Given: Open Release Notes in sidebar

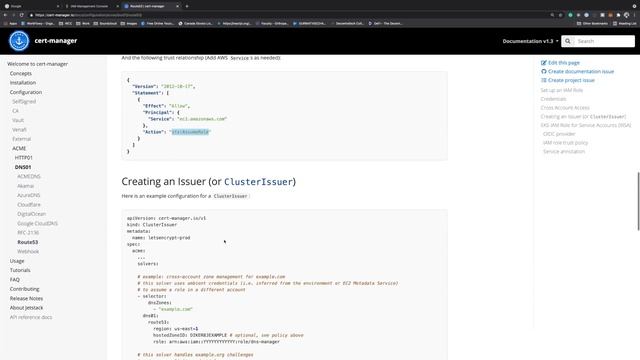Looking at the screenshot, I should click(x=27, y=299).
